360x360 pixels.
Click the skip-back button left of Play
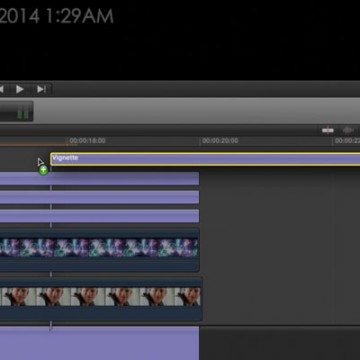[2, 89]
